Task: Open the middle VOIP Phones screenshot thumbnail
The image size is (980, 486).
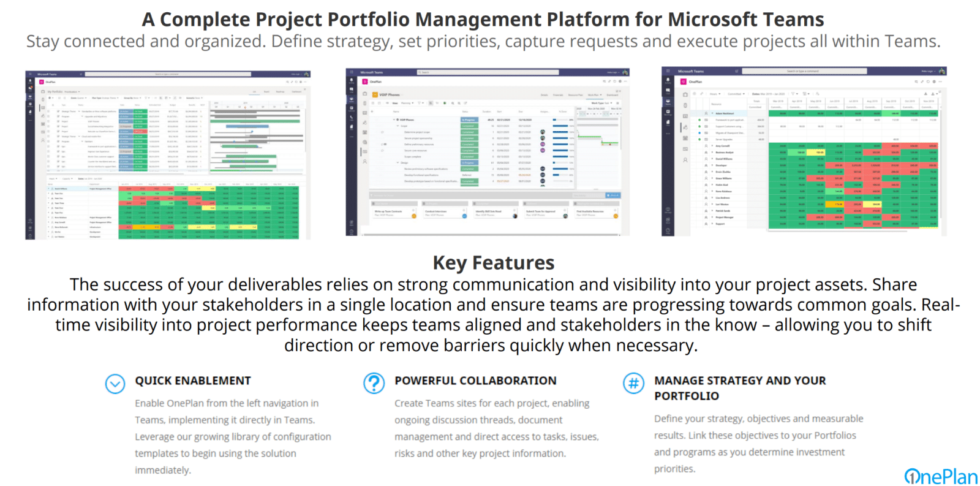Action: tap(488, 152)
